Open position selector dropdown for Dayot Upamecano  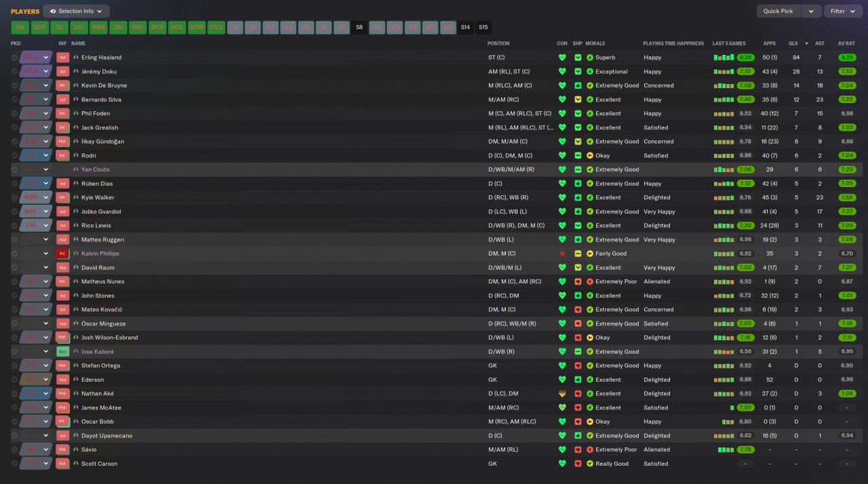coord(46,436)
